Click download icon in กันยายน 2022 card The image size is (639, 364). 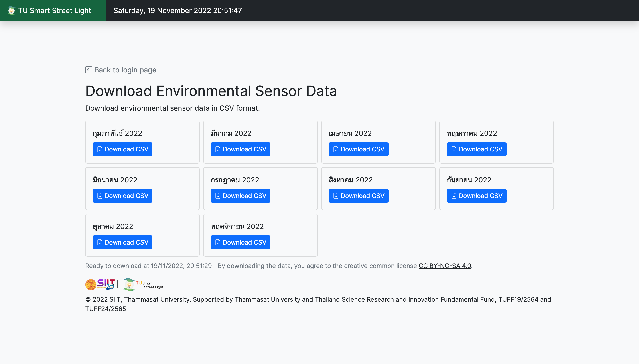(x=454, y=196)
